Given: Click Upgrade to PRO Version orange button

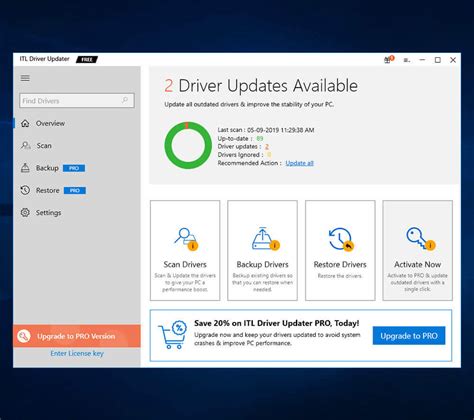Looking at the screenshot, I should 77,336.
